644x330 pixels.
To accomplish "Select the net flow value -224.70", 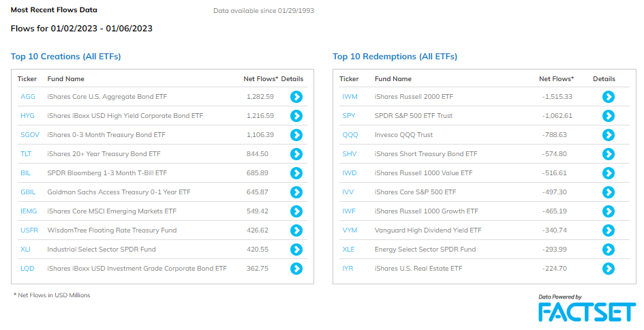I will (x=554, y=269).
